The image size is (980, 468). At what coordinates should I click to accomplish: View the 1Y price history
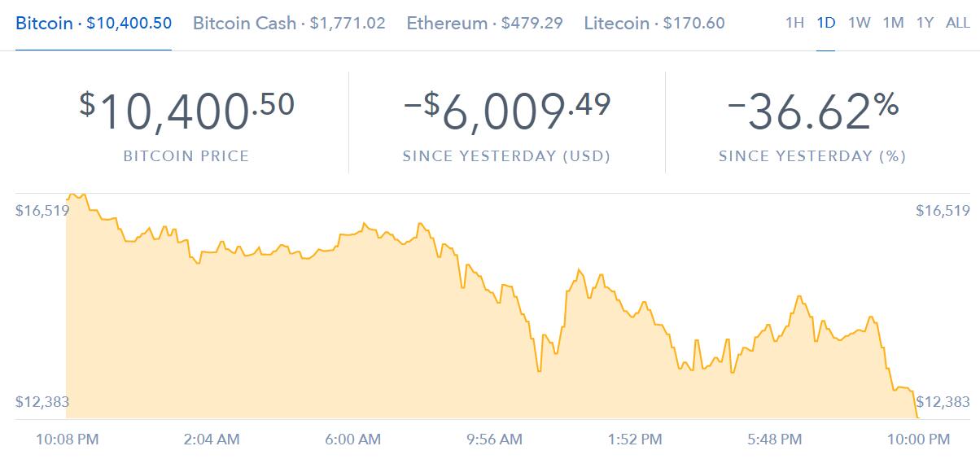click(925, 23)
